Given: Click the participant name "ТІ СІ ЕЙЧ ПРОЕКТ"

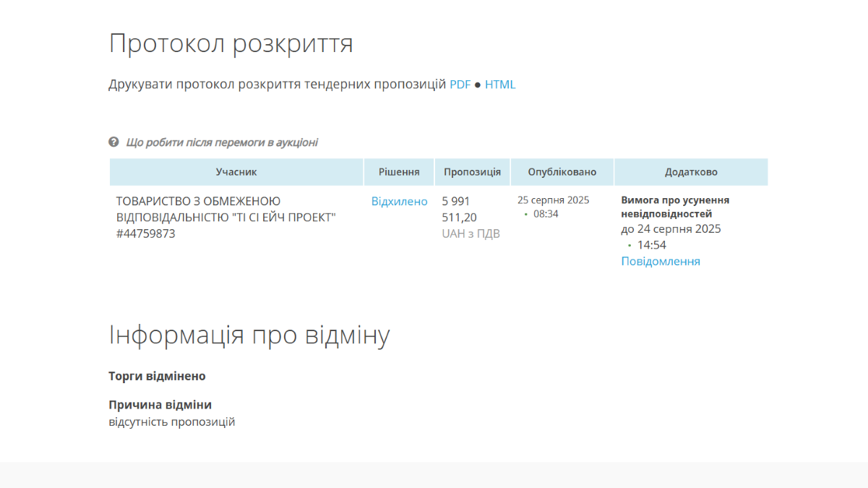Looking at the screenshot, I should pos(225,217).
